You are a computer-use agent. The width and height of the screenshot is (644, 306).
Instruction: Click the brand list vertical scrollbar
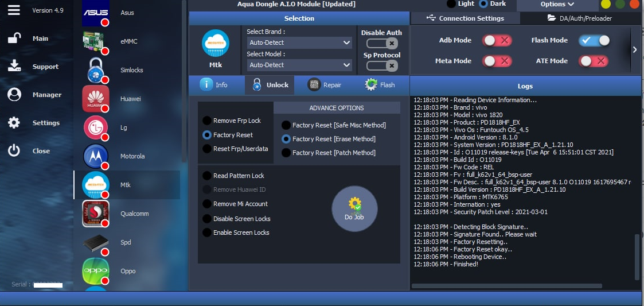184,80
